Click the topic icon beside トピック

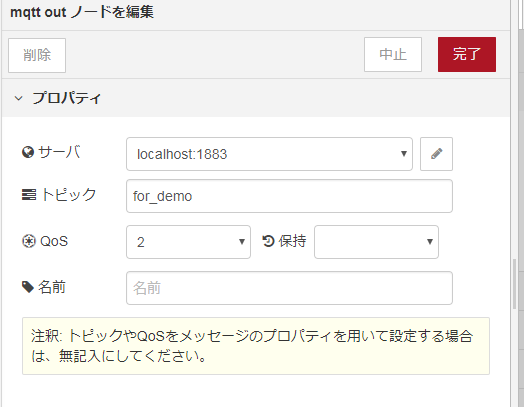[29, 194]
